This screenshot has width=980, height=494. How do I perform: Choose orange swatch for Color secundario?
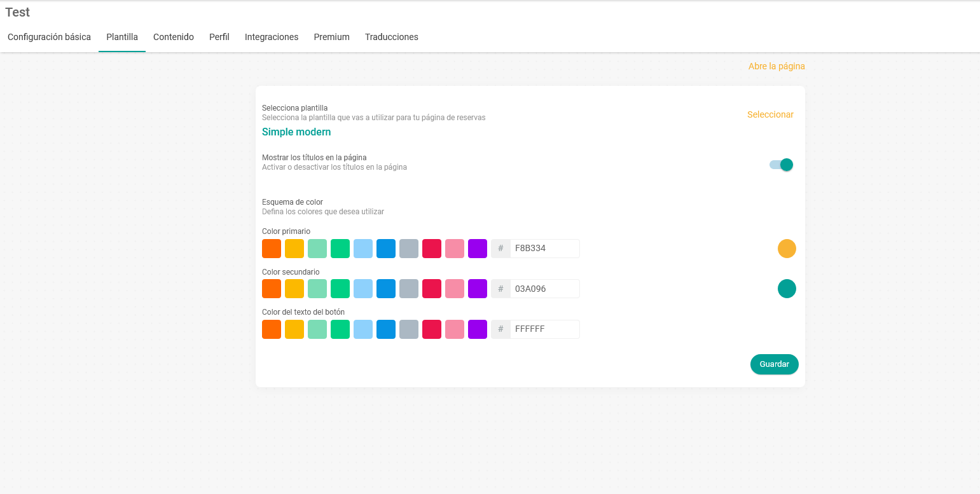click(x=272, y=289)
